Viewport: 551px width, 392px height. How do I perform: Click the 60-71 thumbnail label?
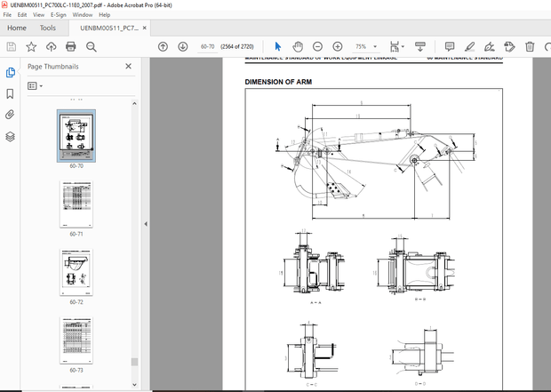coord(76,234)
